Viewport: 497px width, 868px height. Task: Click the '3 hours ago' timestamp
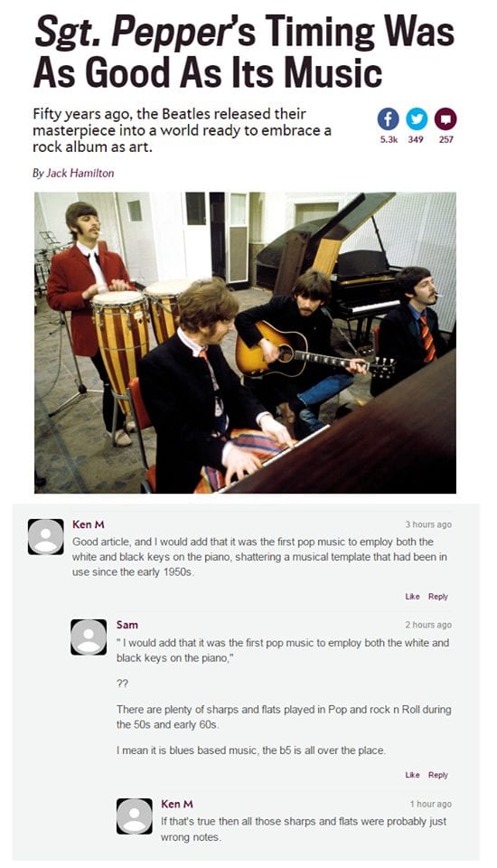[428, 524]
